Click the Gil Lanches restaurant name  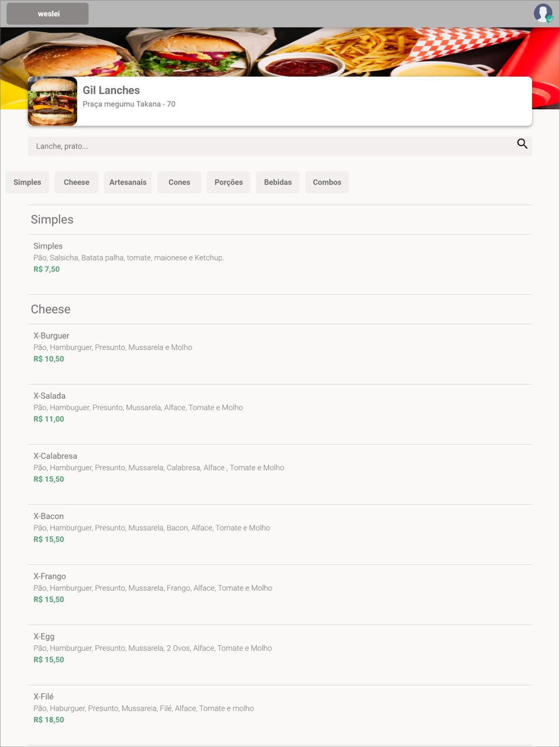pyautogui.click(x=111, y=90)
